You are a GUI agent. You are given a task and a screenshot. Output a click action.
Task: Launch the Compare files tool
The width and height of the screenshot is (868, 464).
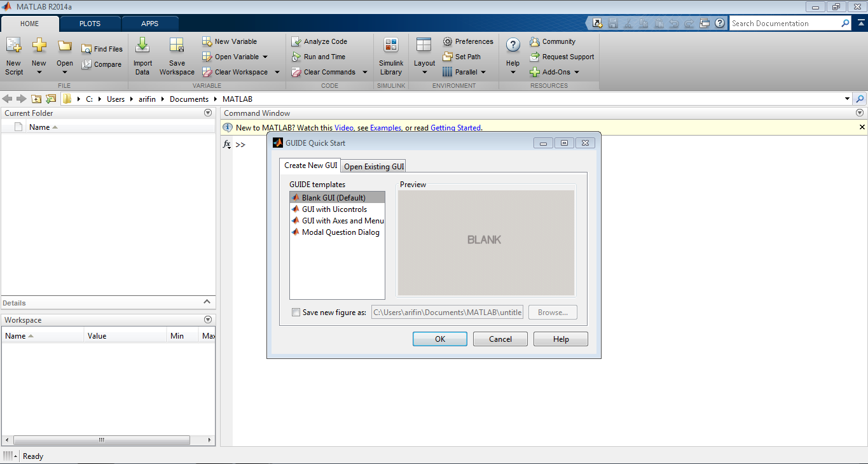point(101,64)
